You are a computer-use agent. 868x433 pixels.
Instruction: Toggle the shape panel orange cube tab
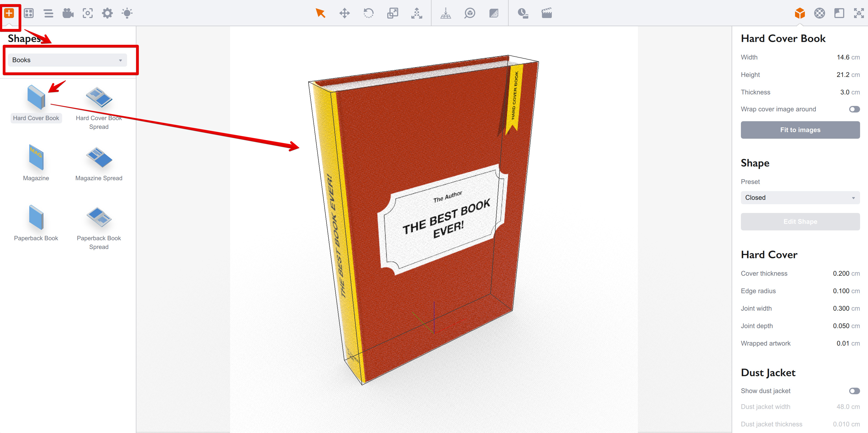[800, 13]
